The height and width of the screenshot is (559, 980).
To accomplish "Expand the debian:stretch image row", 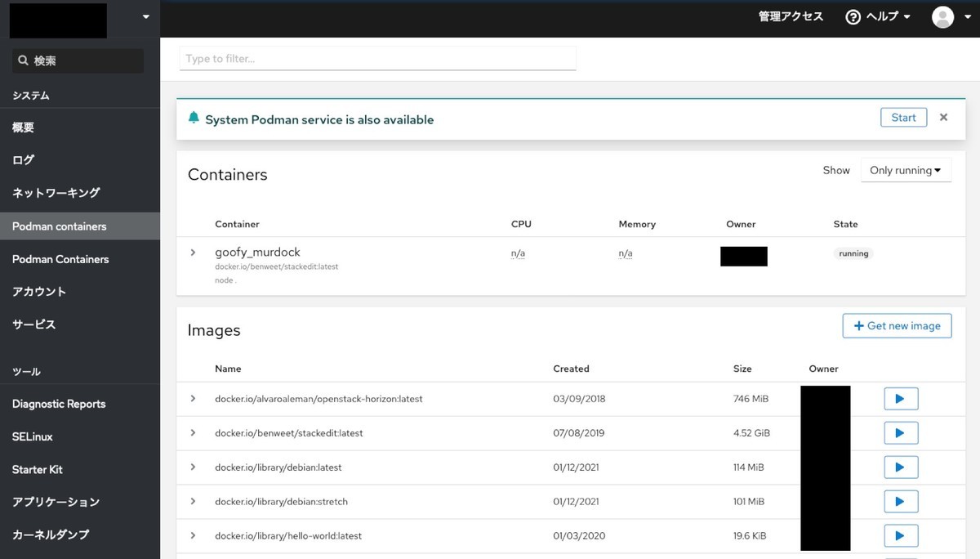I will (x=194, y=502).
